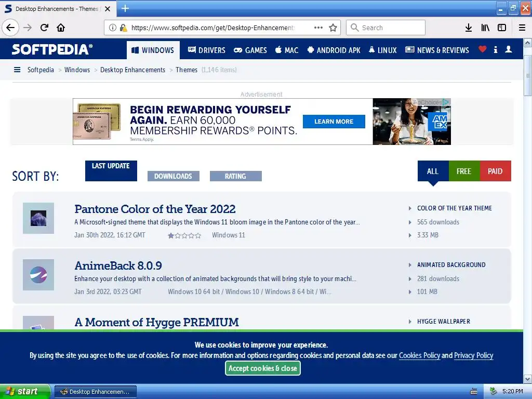Click the Softpedia breadcrumb link

(41, 70)
